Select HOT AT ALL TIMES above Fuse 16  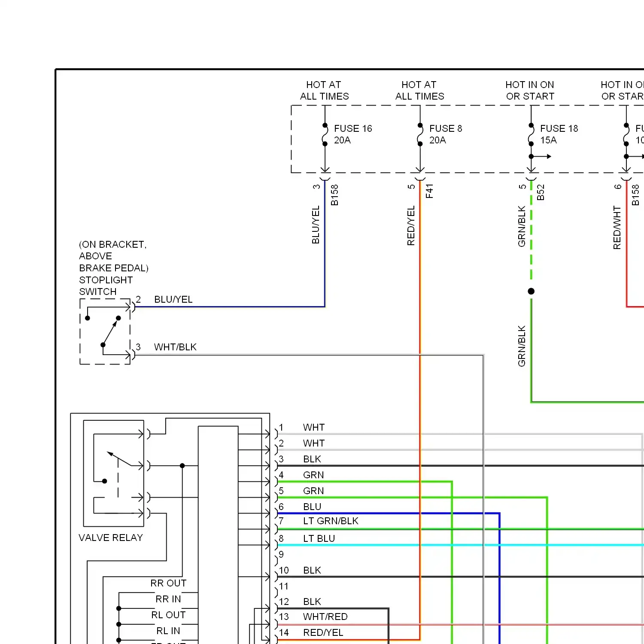click(325, 91)
